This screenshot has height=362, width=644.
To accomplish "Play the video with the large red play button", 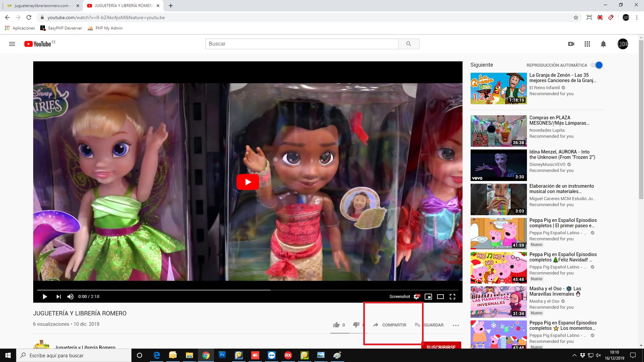I will click(x=248, y=182).
